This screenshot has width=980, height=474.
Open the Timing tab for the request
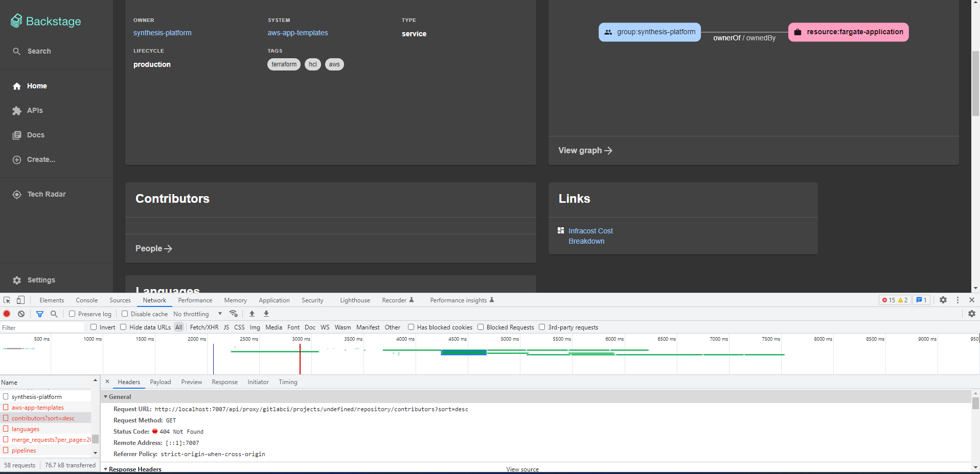pos(287,382)
